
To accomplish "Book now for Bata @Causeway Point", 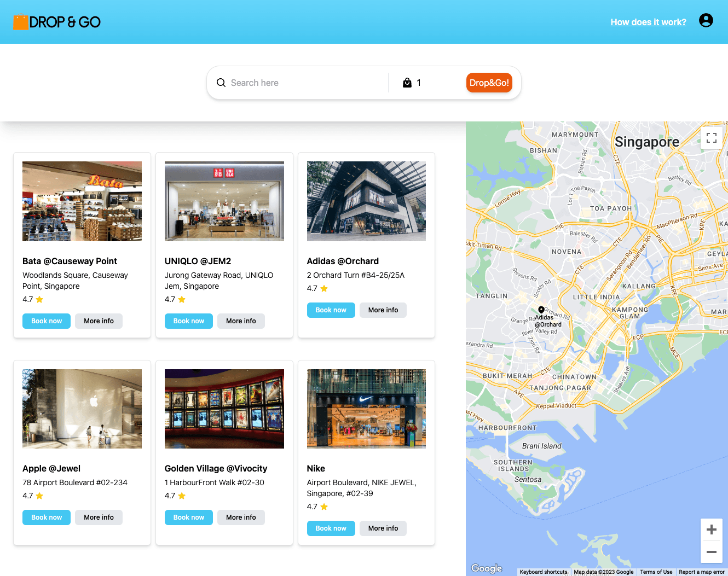I will click(x=47, y=321).
